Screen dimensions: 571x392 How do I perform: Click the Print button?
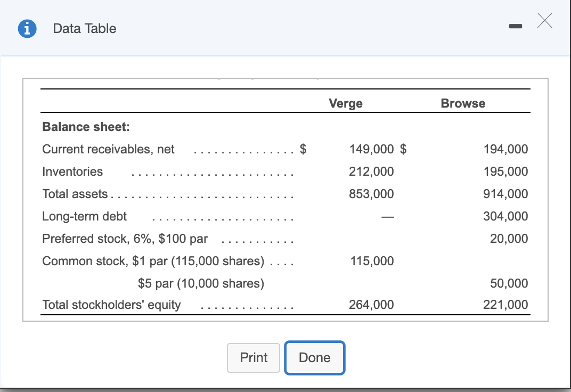(253, 357)
